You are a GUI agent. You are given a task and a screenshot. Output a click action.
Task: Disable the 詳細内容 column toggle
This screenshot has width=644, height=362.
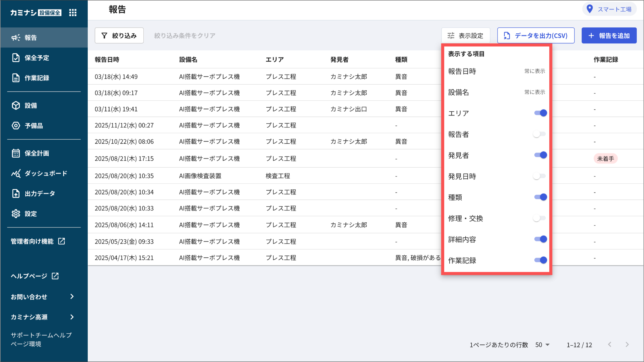541,239
